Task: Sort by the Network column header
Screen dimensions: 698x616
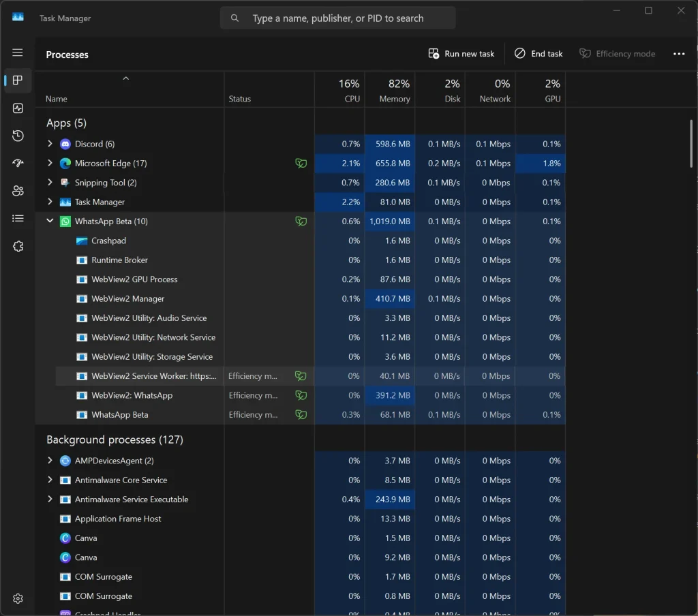Action: point(490,90)
